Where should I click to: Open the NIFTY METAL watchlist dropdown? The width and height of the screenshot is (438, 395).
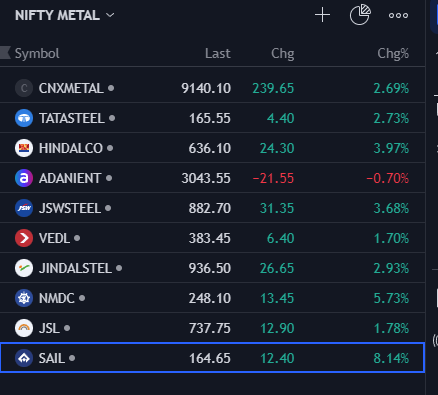[x=65, y=15]
